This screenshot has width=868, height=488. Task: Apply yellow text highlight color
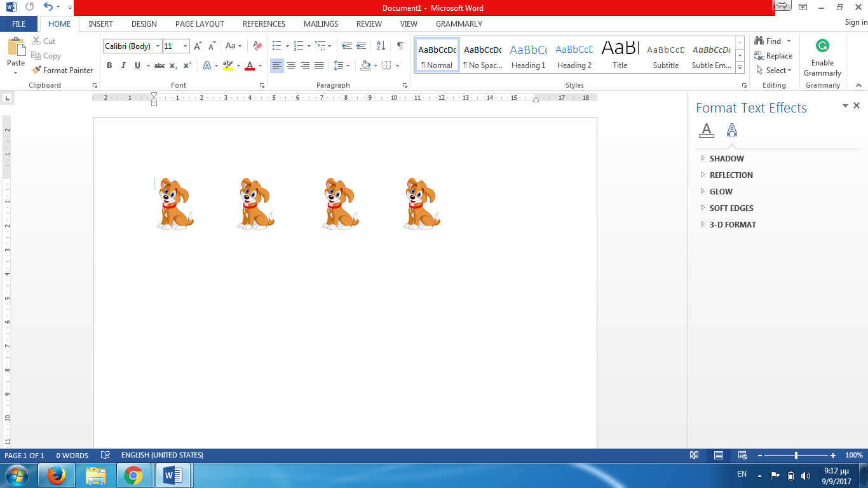[228, 65]
